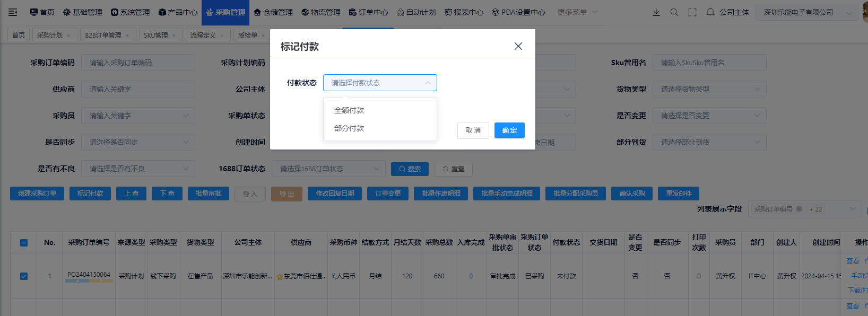Screen dimensions: 868x316
Task: Open the top-bar search magnifier icon
Action: pos(674,12)
